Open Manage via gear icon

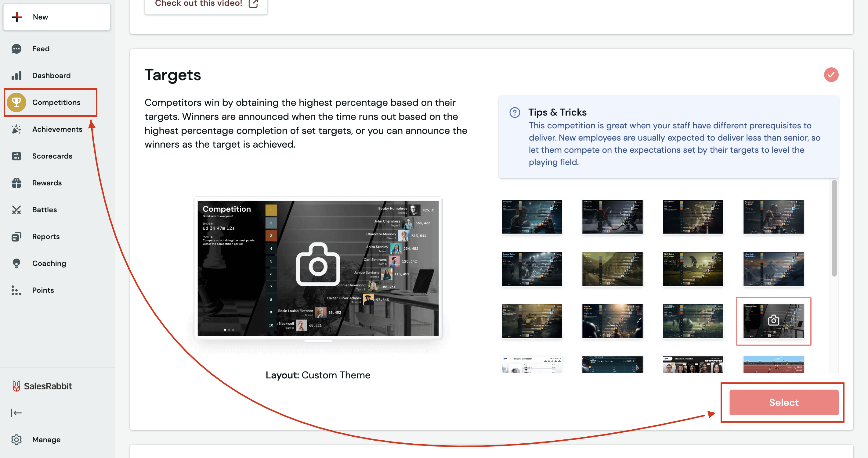tap(16, 439)
